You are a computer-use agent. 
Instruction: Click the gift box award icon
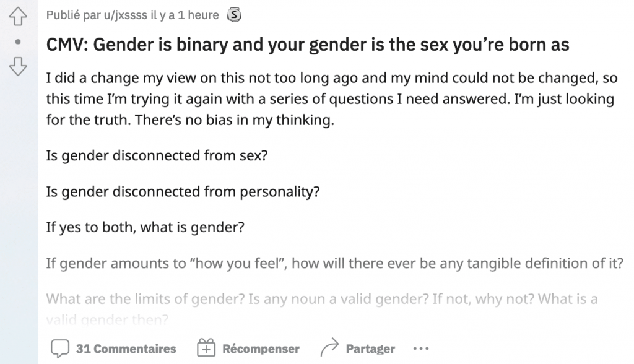pyautogui.click(x=206, y=348)
